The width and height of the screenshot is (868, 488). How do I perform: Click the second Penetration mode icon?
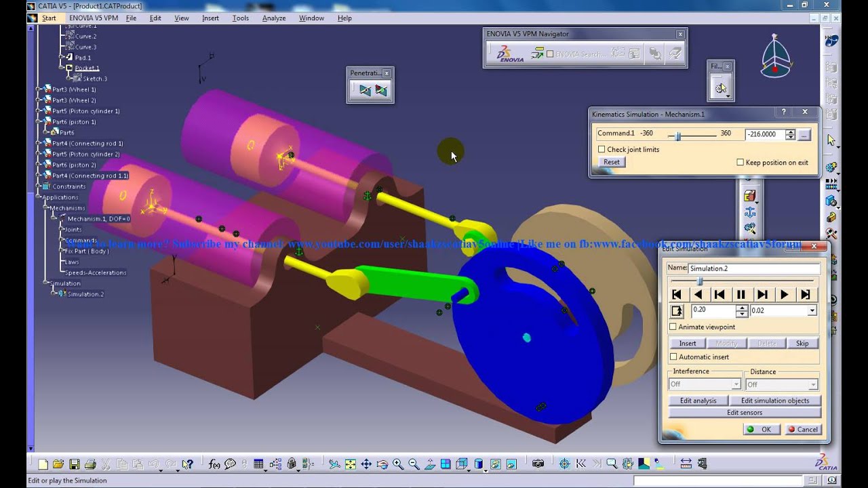(x=380, y=89)
